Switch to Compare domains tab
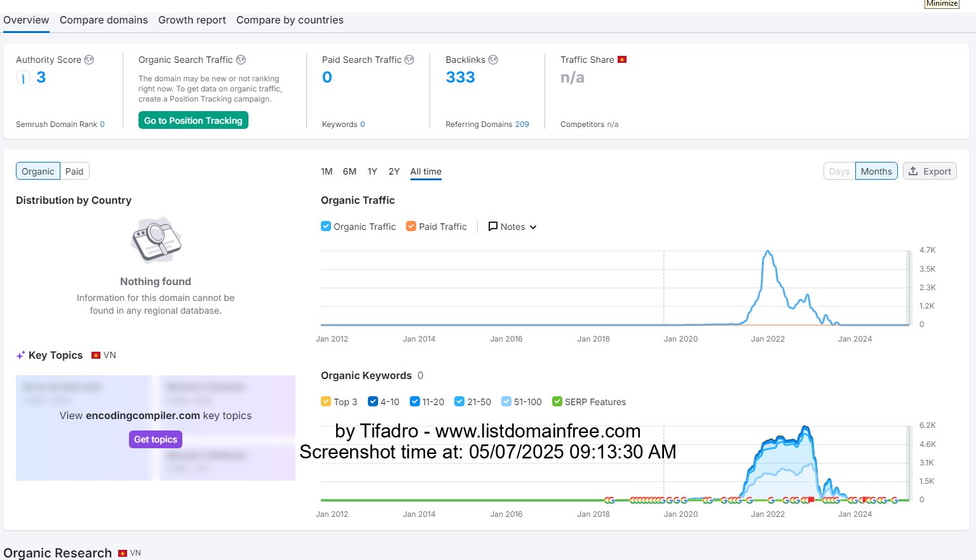Viewport: 976px width, 560px height. point(104,20)
